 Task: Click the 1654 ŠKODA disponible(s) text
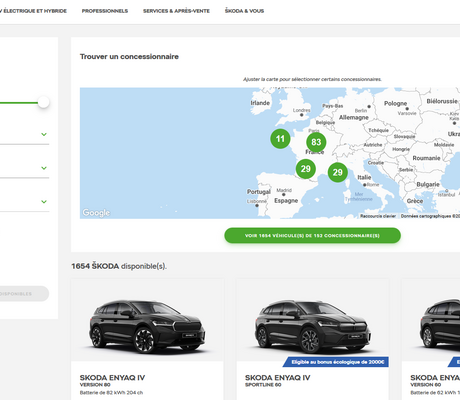click(x=119, y=266)
